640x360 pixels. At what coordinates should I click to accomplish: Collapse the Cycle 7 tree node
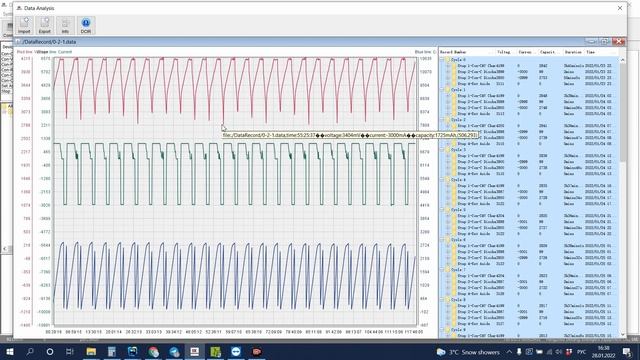point(442,270)
